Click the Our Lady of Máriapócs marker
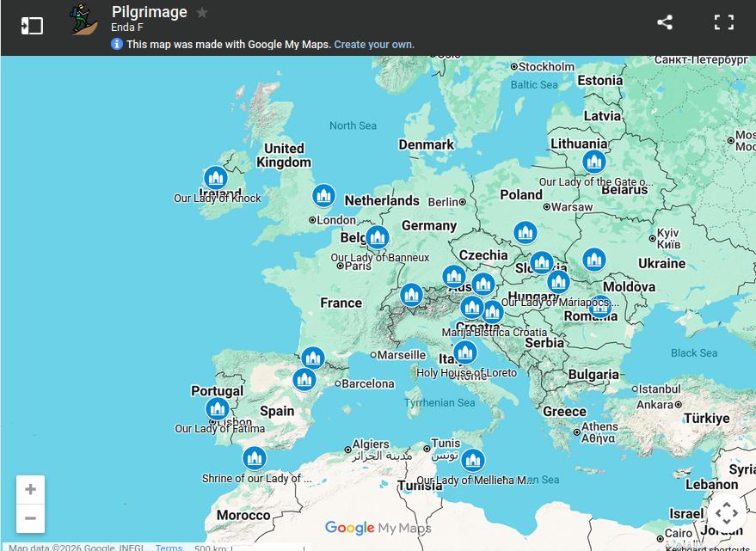This screenshot has width=756, height=551. pyautogui.click(x=558, y=281)
